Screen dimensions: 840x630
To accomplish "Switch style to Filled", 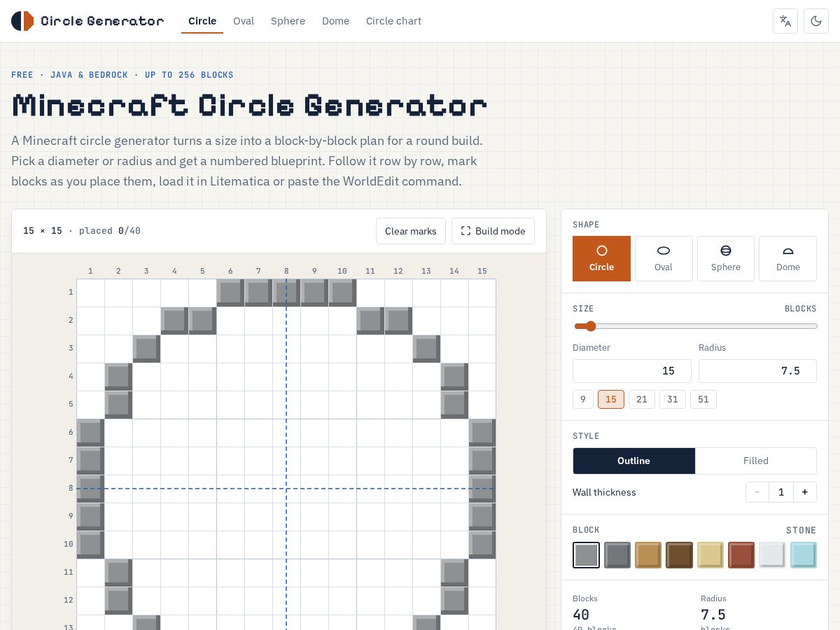I will click(x=756, y=461).
